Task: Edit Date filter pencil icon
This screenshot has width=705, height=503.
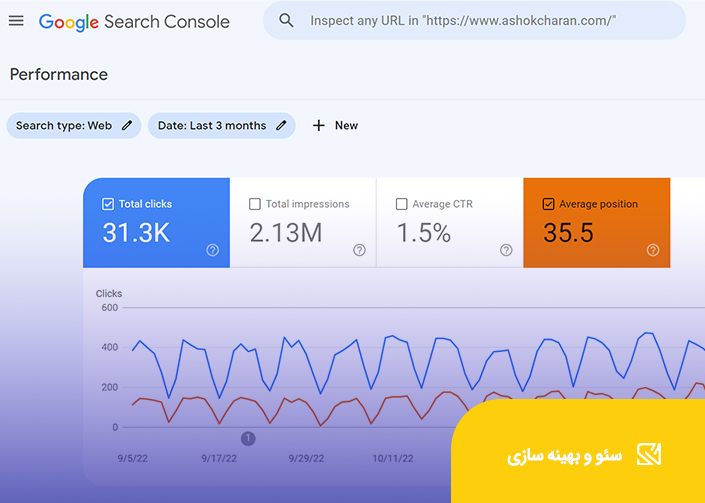Action: 281,125
